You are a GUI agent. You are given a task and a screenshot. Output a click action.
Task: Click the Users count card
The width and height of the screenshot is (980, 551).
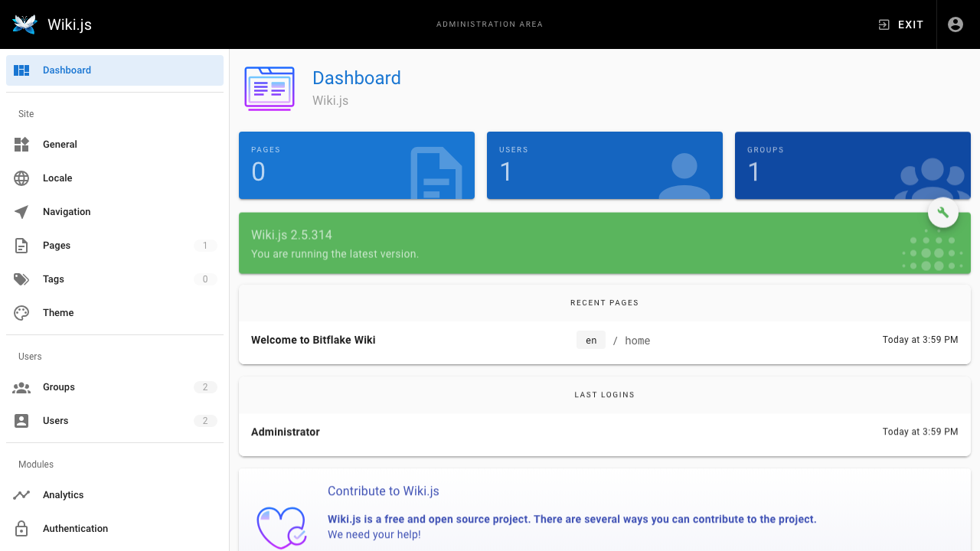click(x=605, y=165)
